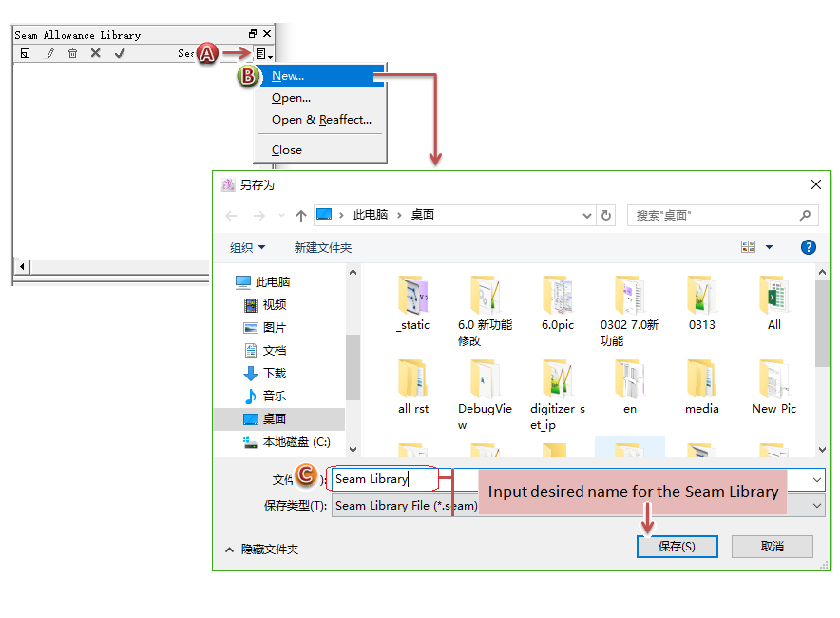Click the trash delete icon in seam toolbar
The width and height of the screenshot is (840, 618).
click(x=72, y=54)
